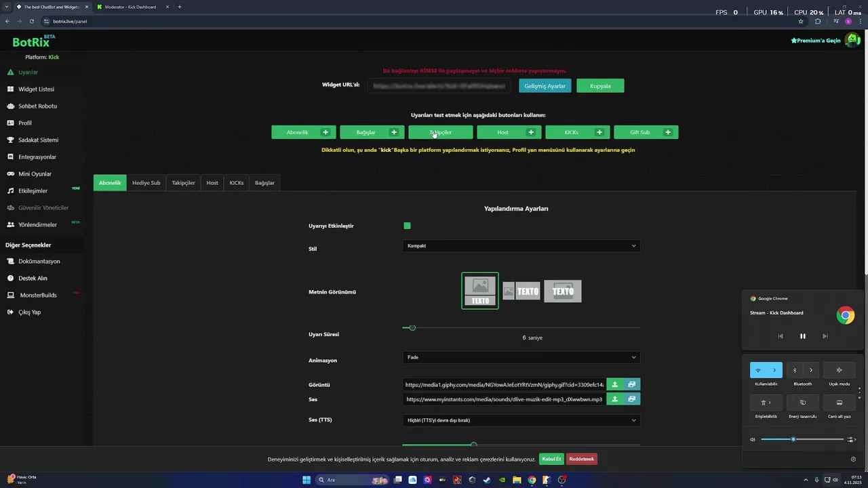The height and width of the screenshot is (488, 868).
Task: Open Sadakat Sistemi trophy entry
Action: (x=38, y=140)
